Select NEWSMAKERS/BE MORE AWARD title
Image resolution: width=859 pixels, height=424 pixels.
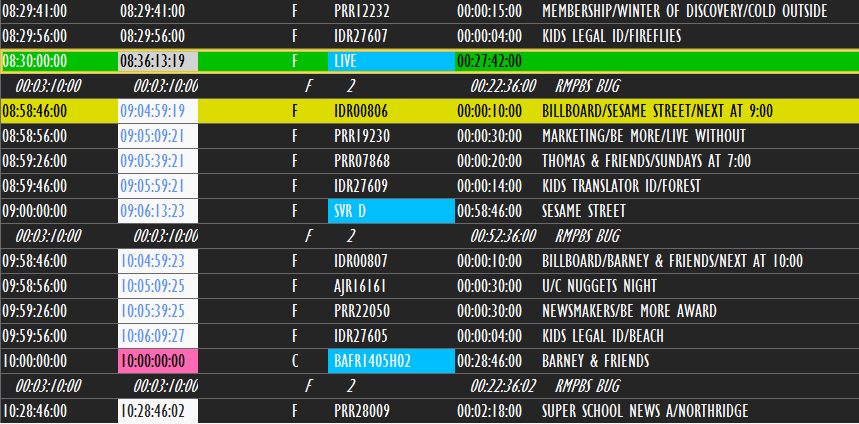[629, 311]
